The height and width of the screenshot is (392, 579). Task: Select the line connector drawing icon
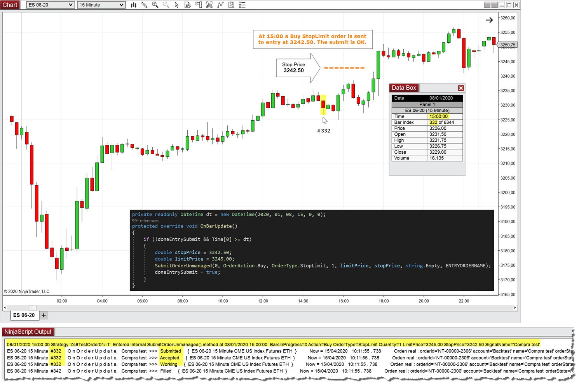point(220,5)
